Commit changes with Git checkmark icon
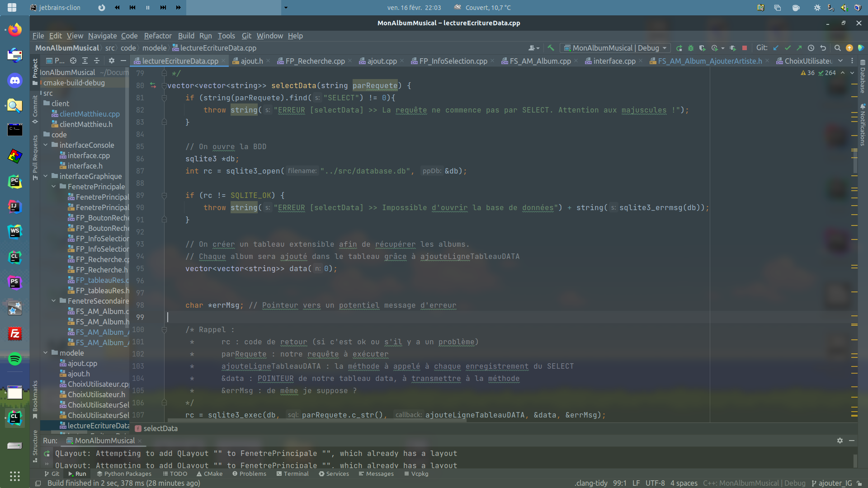Viewport: 868px width, 488px height. click(x=788, y=48)
